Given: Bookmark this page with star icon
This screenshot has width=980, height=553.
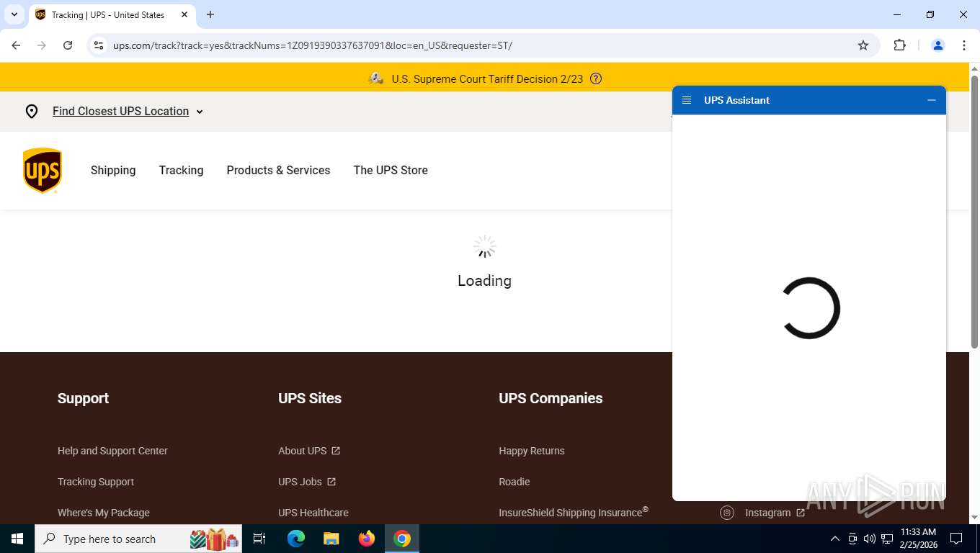Looking at the screenshot, I should coord(863,45).
